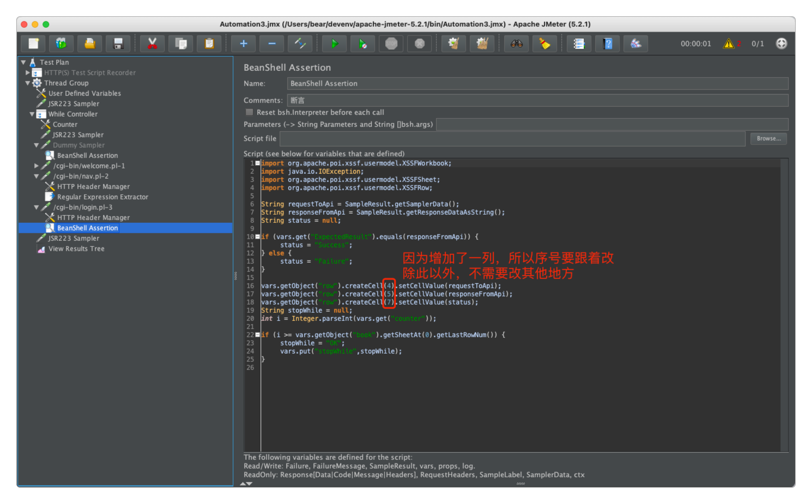The image size is (812, 504).
Task: Toggle Reset bsh.Interpreter before each call
Action: coord(250,112)
